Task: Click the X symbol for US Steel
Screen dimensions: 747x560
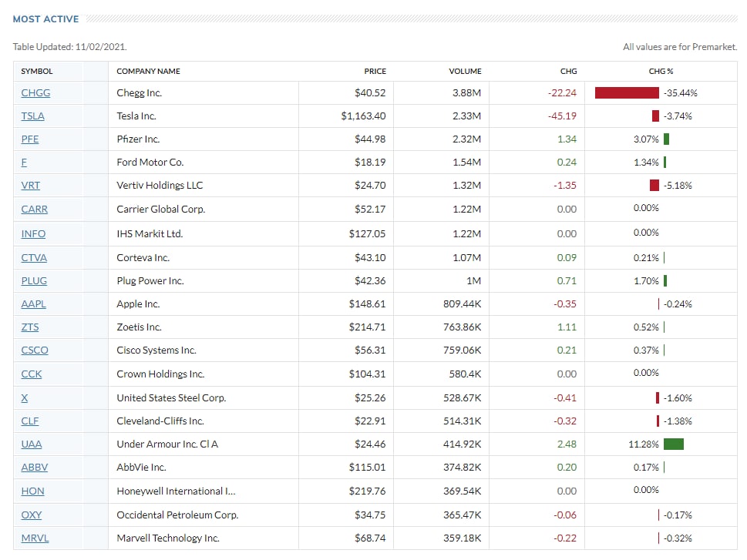Action: 25,397
